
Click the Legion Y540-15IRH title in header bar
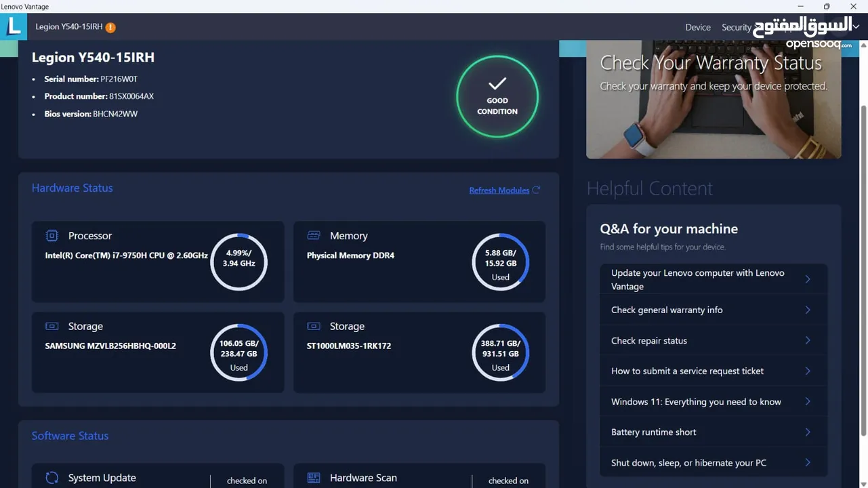(x=69, y=27)
